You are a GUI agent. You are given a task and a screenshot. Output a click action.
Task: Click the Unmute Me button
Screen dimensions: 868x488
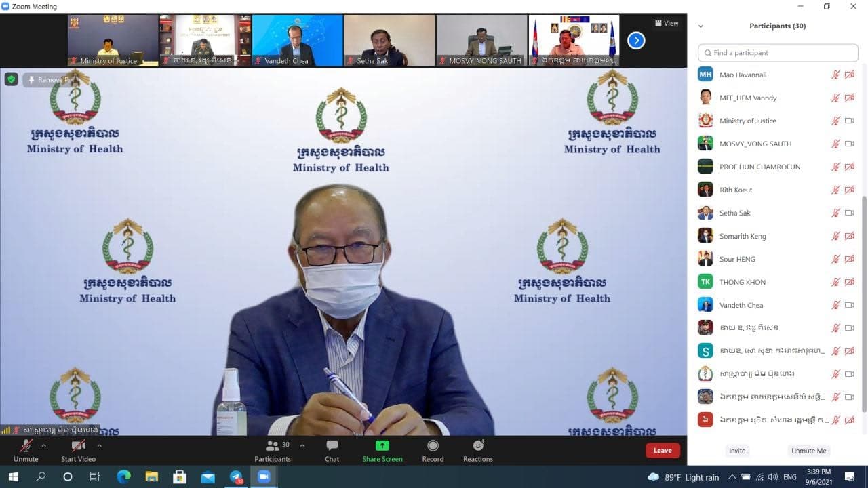809,451
